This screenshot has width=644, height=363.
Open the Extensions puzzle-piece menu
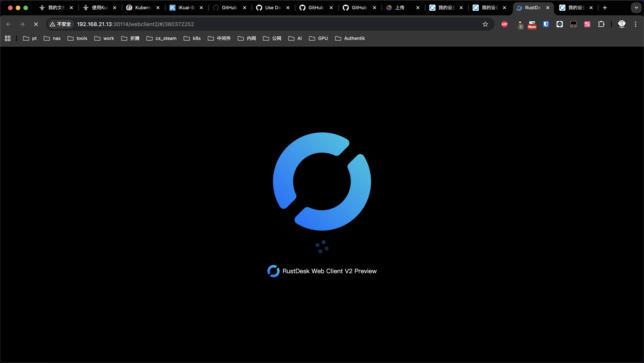(x=601, y=24)
